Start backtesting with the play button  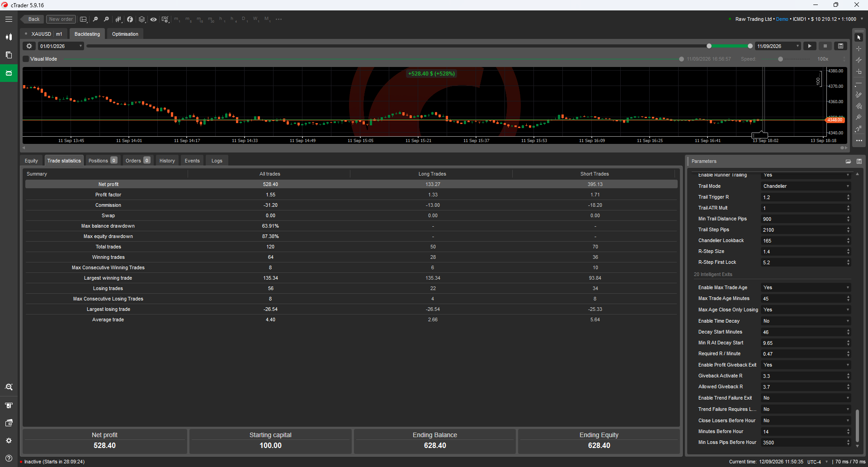(810, 46)
